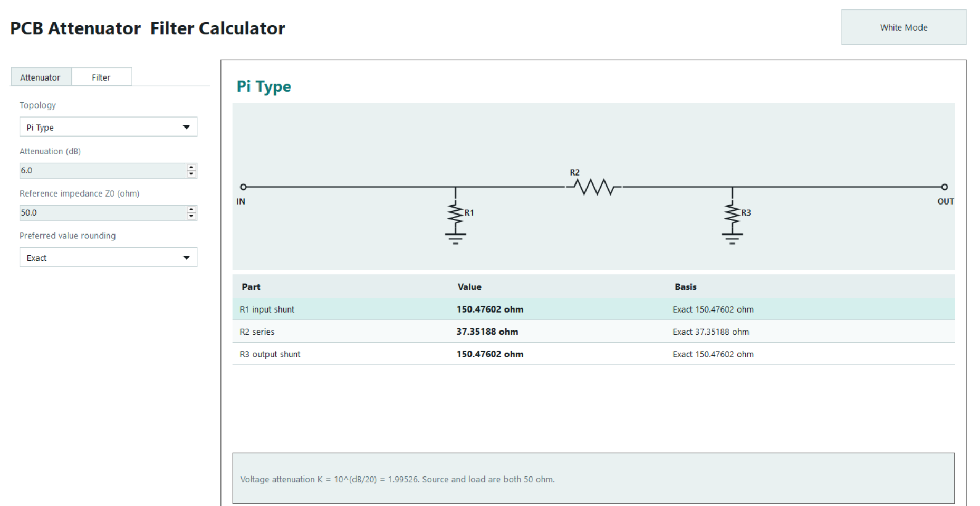Expand the Preferred value rounding dropdown

click(108, 258)
